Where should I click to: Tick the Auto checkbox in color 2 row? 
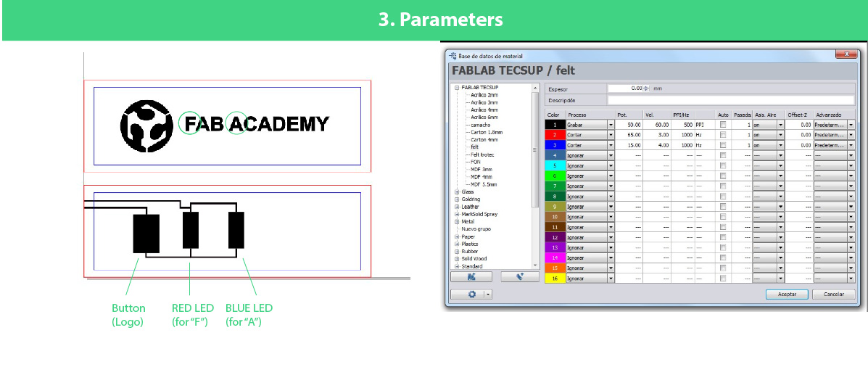pyautogui.click(x=722, y=135)
